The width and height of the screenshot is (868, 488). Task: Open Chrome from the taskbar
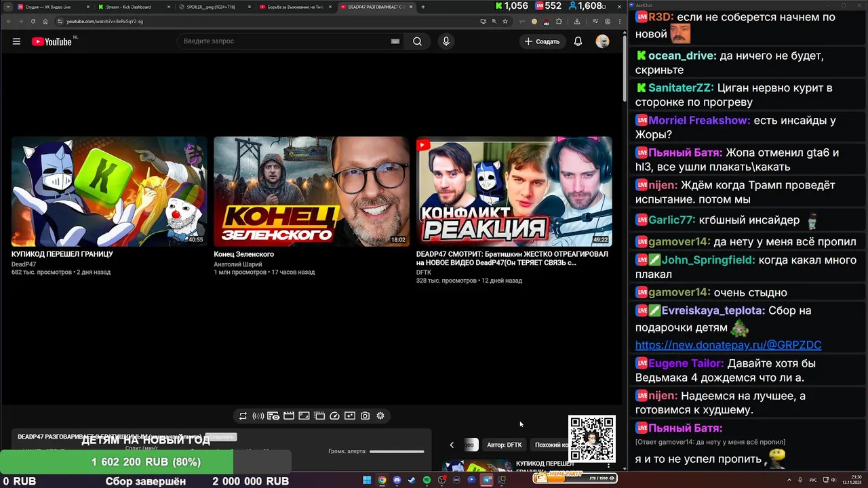tap(382, 480)
